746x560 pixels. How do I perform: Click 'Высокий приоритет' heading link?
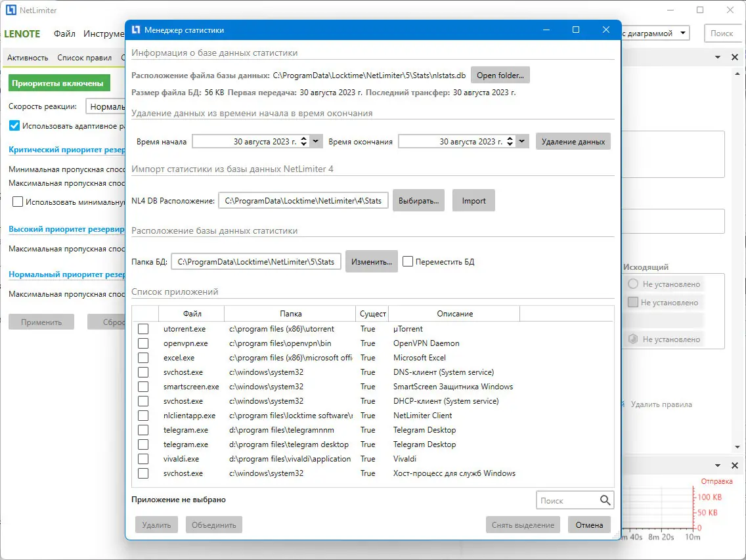[66, 229]
